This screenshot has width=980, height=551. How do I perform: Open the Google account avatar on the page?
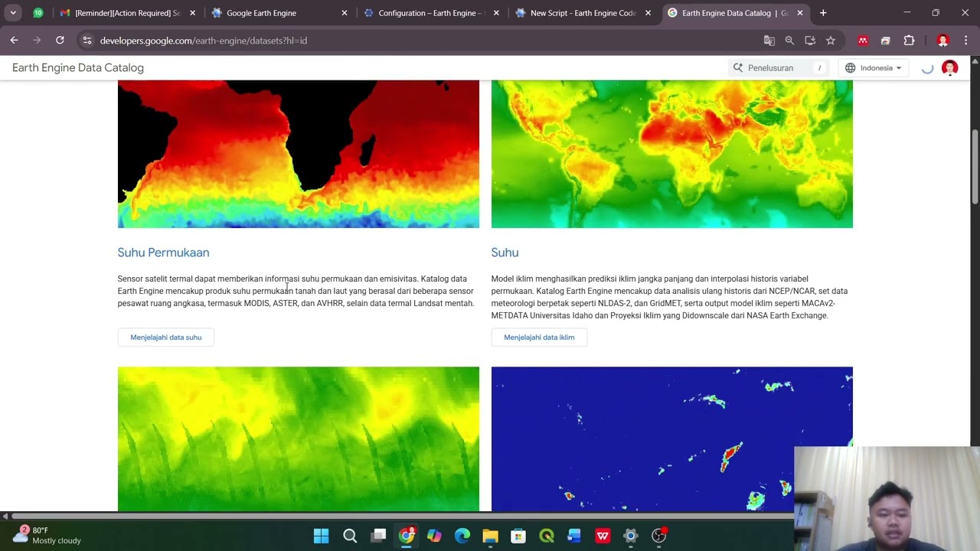[949, 68]
